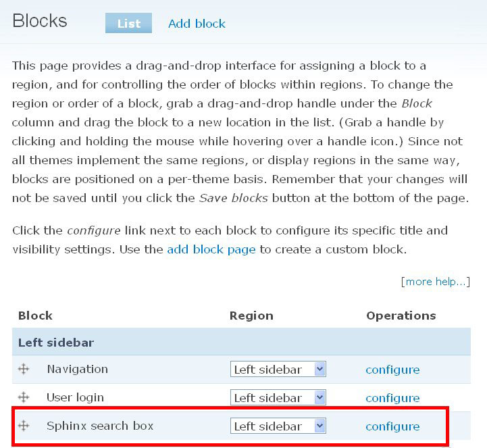Viewport: 487px width, 448px height.
Task: Click the Blocks page title
Action: click(x=40, y=20)
